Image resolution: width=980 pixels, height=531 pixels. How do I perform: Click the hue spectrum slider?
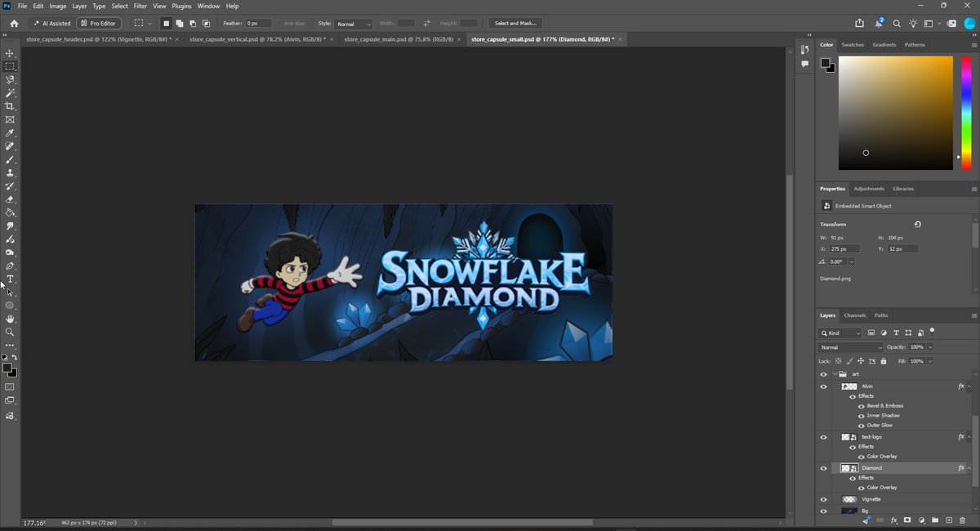pyautogui.click(x=966, y=113)
